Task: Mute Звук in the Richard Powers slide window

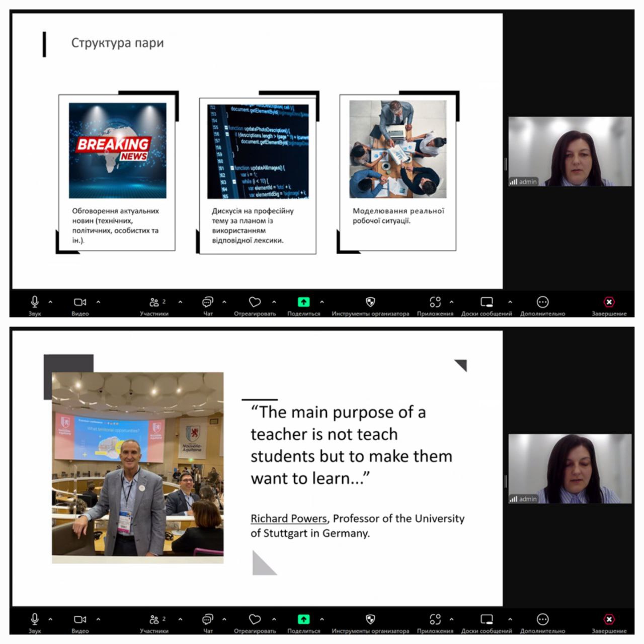Action: click(35, 623)
